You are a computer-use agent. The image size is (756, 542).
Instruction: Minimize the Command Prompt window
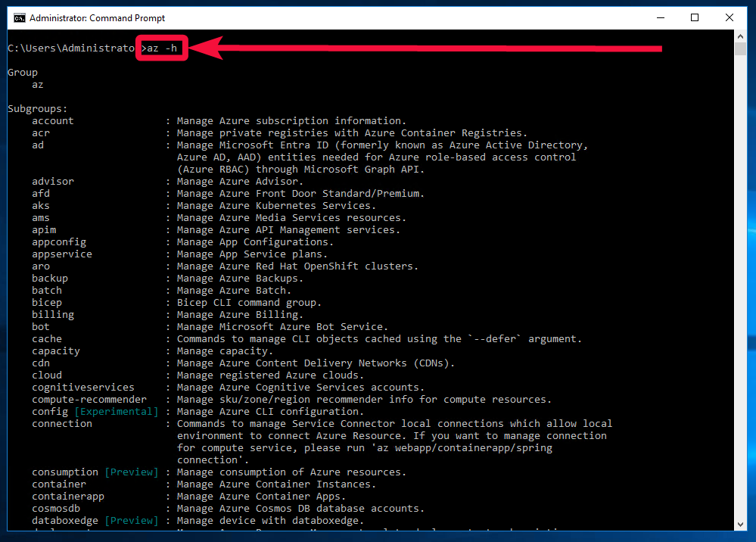[661, 18]
